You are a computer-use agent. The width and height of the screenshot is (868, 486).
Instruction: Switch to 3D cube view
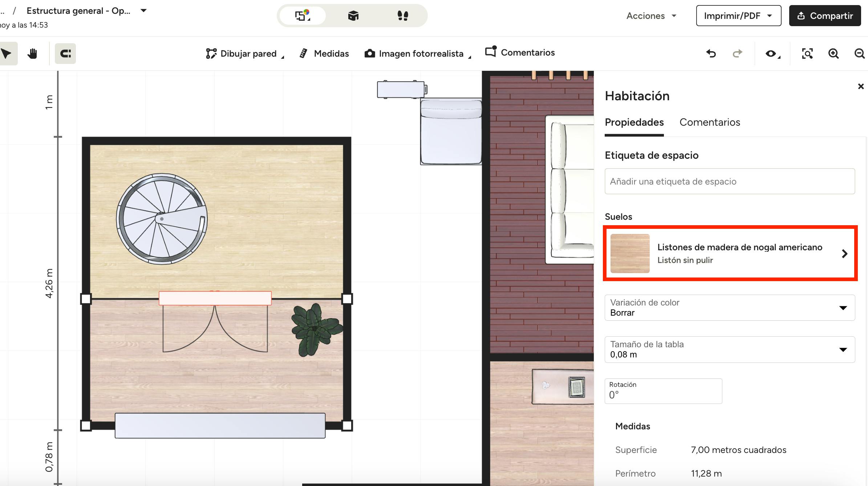coord(353,16)
